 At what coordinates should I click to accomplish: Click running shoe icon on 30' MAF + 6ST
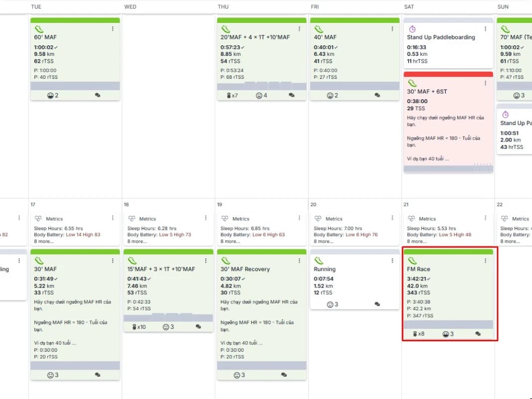coord(412,83)
